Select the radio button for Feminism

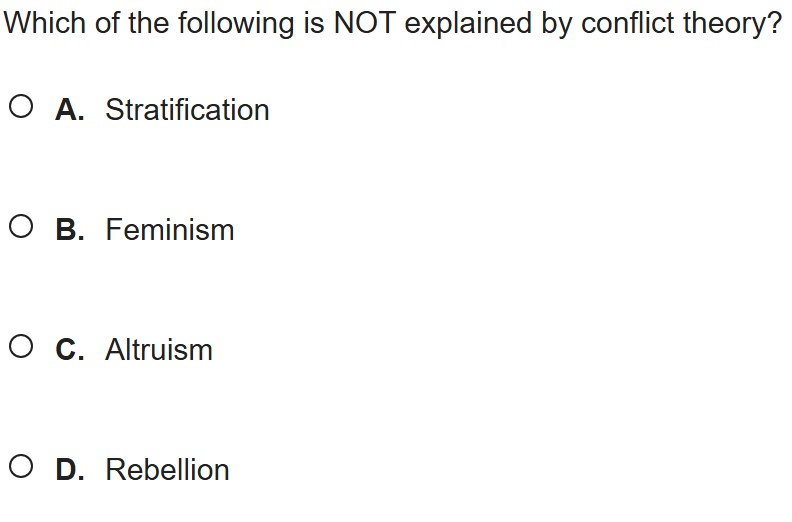coord(22,228)
